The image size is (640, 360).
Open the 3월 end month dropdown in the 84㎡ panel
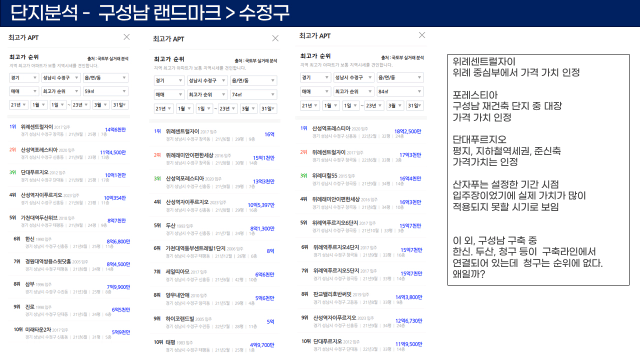(394, 105)
